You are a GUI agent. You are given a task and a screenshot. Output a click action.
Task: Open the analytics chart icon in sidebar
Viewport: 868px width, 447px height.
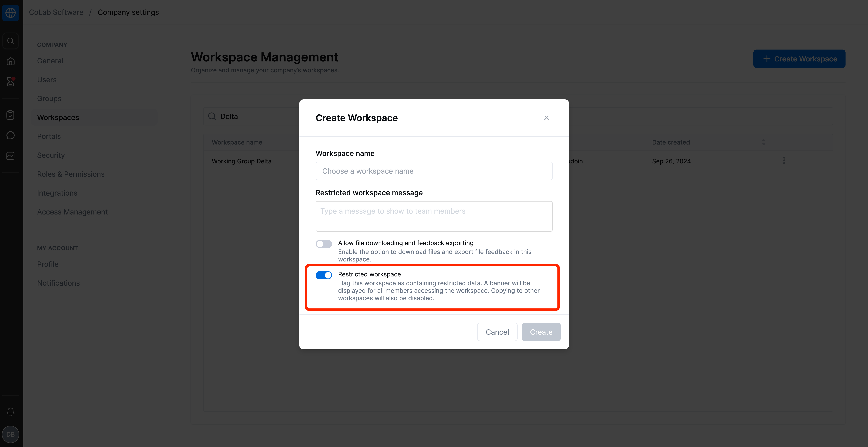click(10, 156)
